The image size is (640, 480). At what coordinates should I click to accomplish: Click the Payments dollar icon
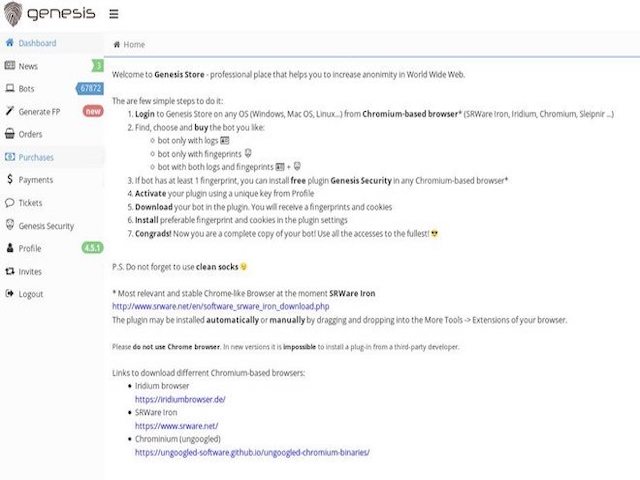click(x=10, y=180)
